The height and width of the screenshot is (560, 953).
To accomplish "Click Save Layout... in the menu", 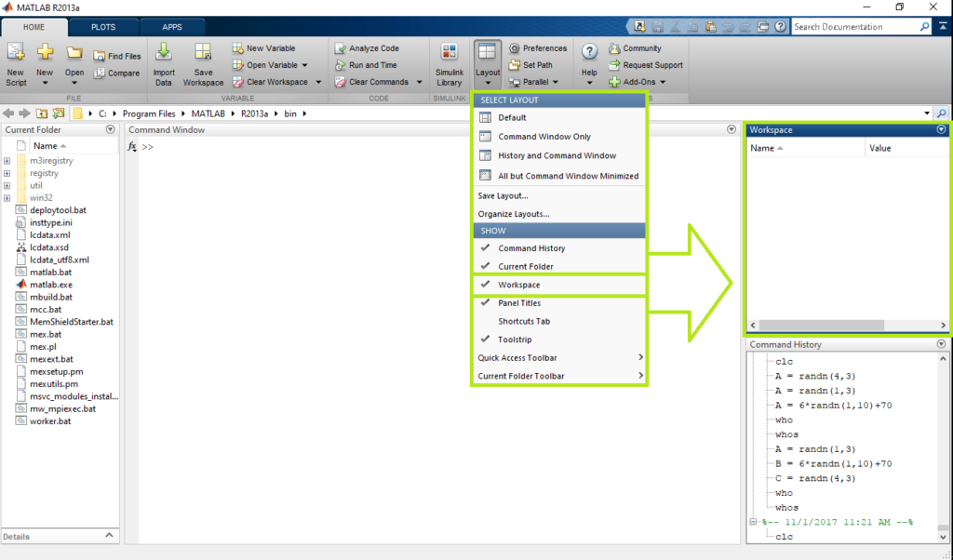I will (503, 195).
